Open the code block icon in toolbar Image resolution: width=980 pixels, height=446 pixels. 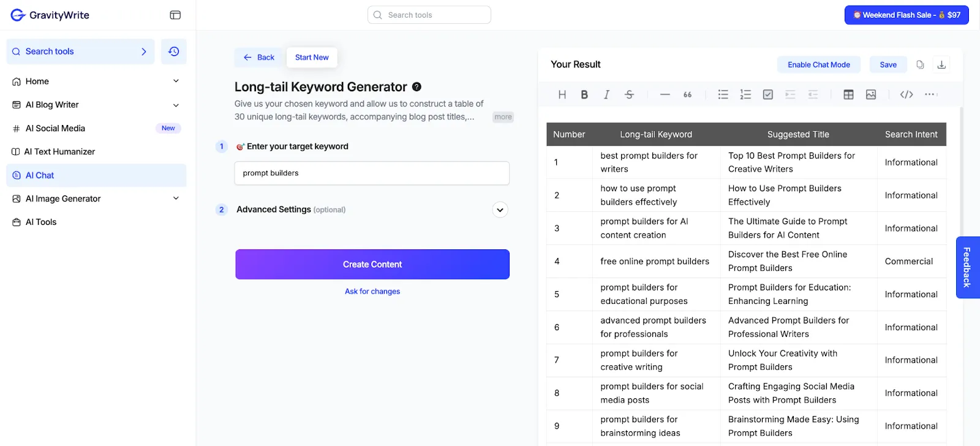coord(907,94)
